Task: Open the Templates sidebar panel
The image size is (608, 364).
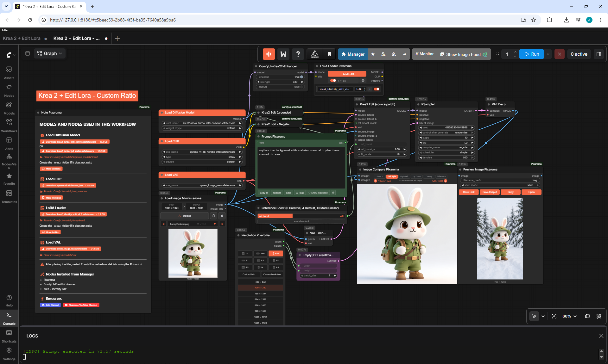Action: (9, 197)
